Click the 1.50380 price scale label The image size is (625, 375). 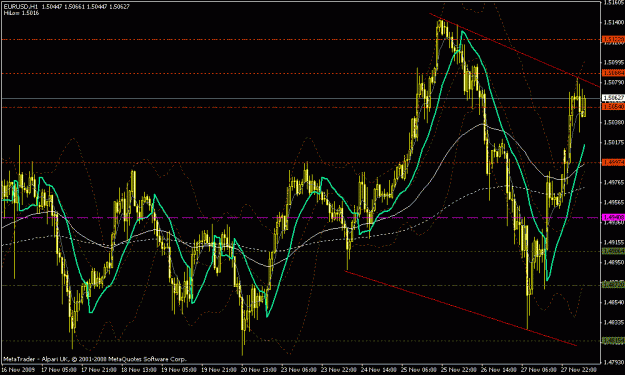click(613, 122)
